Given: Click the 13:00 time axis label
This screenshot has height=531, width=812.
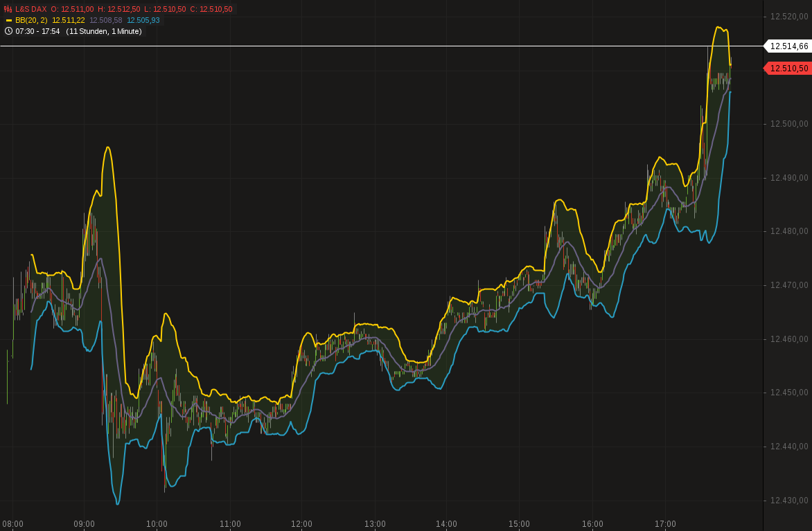Looking at the screenshot, I should coord(375,524).
